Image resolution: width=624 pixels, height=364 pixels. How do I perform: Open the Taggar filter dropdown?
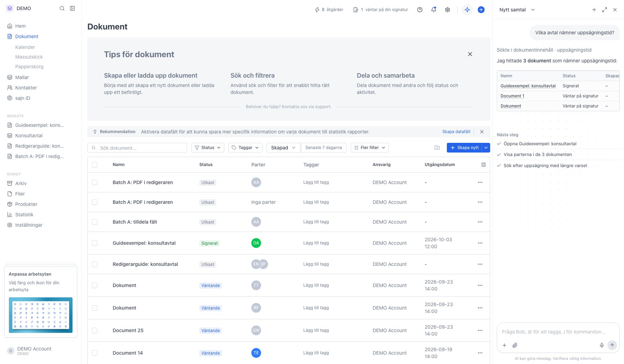point(245,148)
